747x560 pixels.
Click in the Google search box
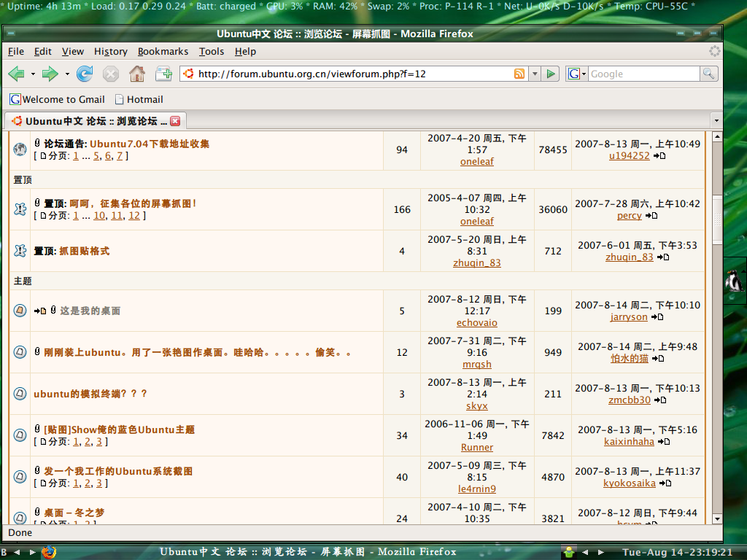click(644, 74)
